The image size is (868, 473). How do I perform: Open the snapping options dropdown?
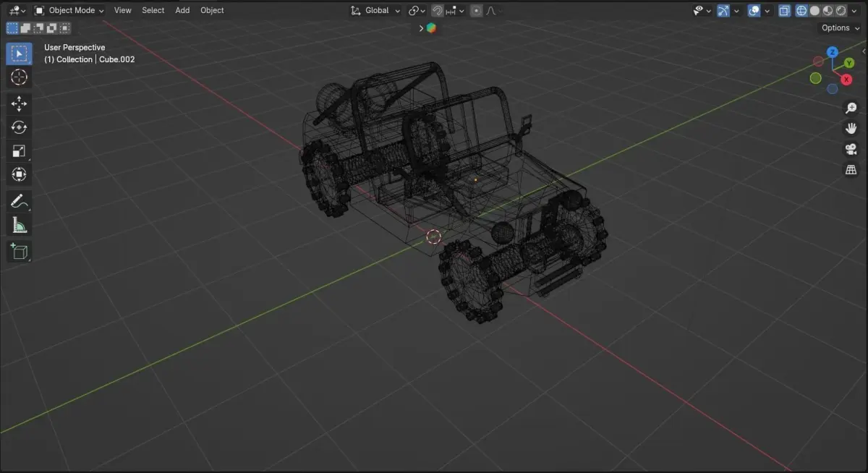point(455,11)
